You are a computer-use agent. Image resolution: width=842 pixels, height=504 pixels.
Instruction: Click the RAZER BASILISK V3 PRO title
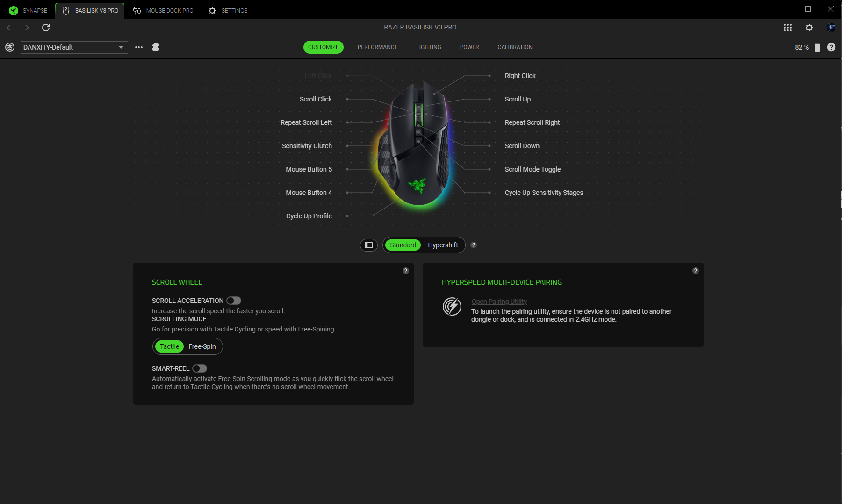point(420,28)
